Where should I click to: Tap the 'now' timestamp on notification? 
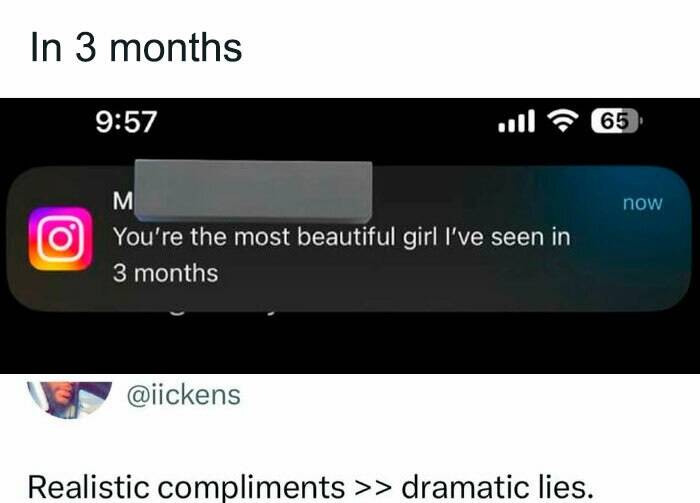tap(643, 203)
